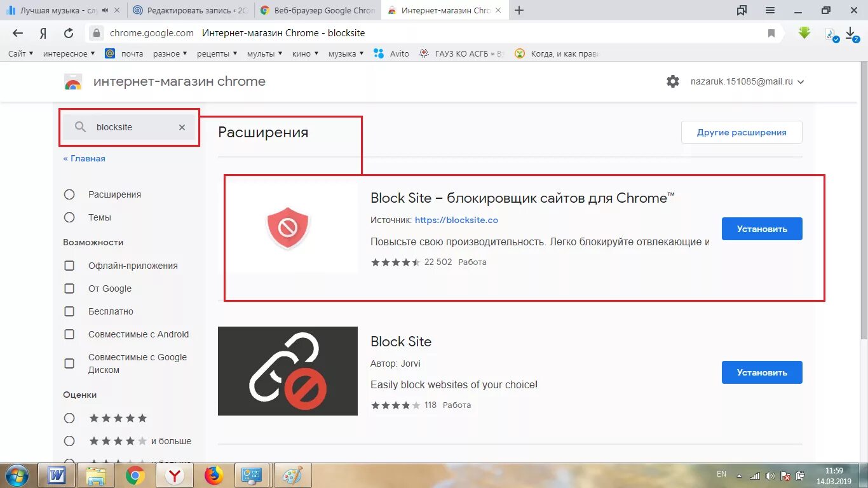Open store settings via the gear icon
This screenshot has height=488, width=868.
tap(673, 81)
